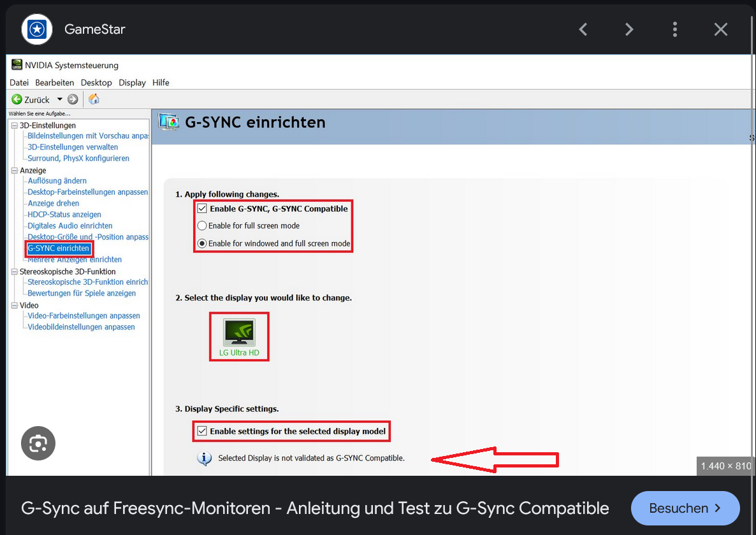Open Desktop-Größe und -Position anpassen
756x535 pixels.
[x=88, y=237]
